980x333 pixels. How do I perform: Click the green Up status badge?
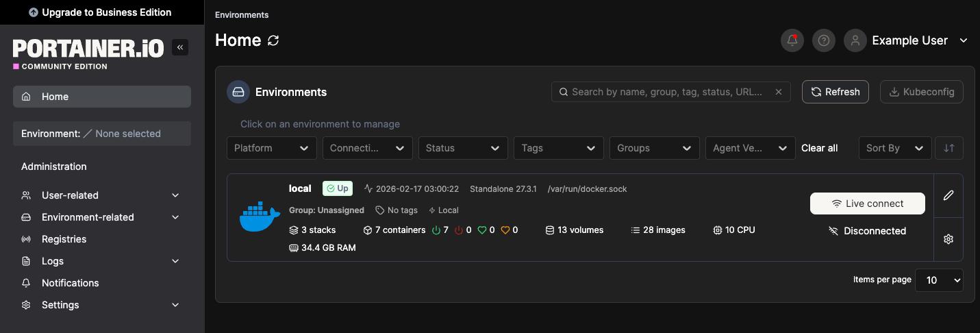[x=338, y=188]
